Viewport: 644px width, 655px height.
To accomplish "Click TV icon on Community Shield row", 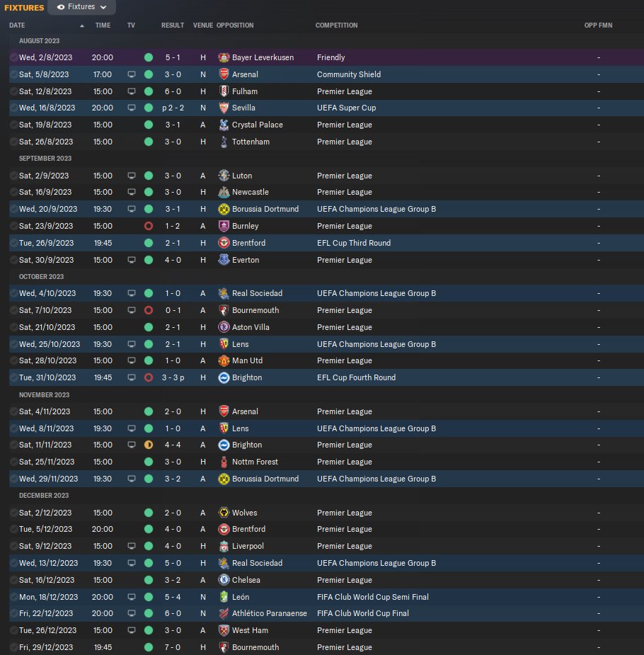I will tap(132, 74).
